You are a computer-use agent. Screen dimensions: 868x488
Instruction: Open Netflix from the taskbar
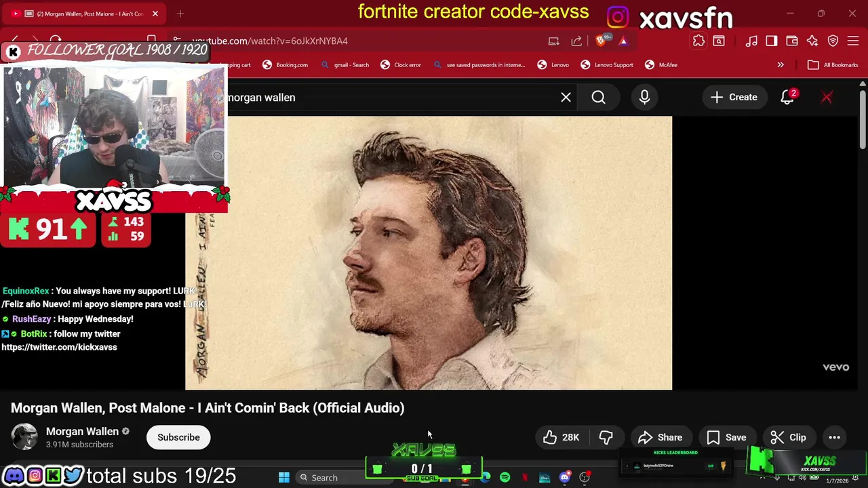point(525,478)
